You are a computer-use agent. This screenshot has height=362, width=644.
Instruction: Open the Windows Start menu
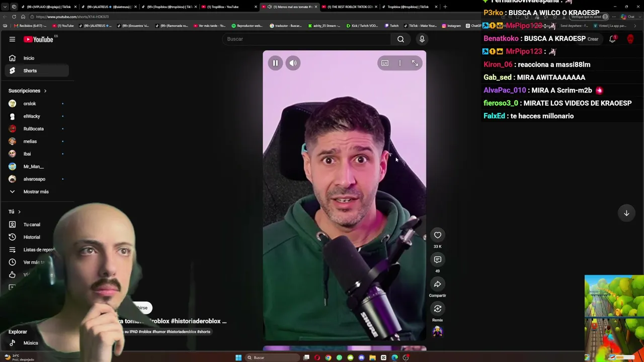(x=238, y=357)
